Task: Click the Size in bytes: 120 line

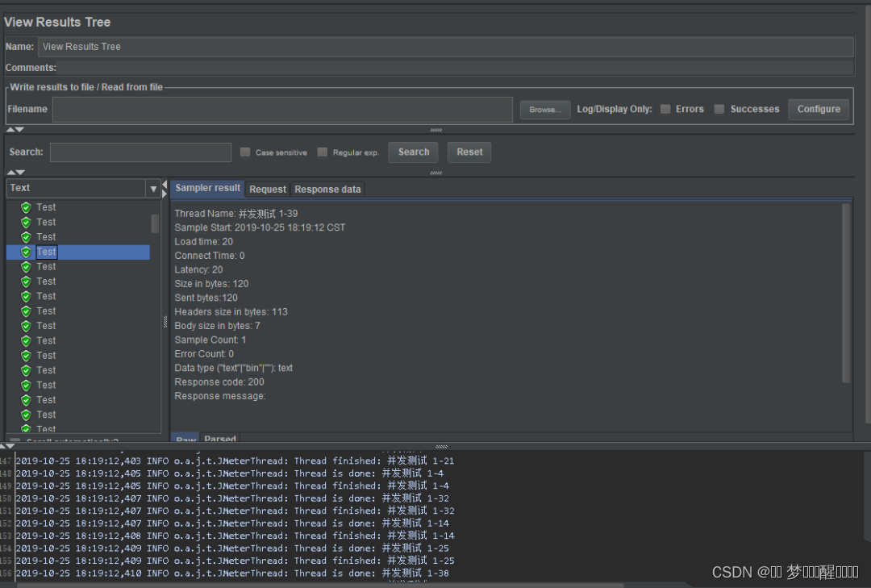Action: coord(211,284)
